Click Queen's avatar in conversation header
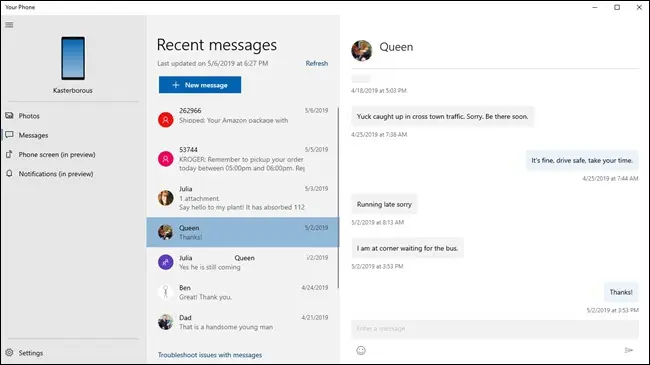Viewport: 650px width, 365px height. click(x=361, y=51)
